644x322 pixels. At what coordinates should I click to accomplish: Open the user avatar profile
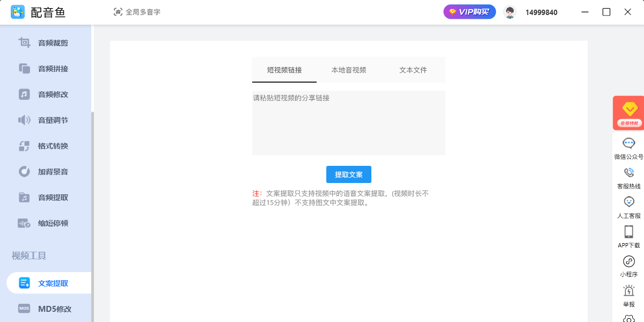(510, 12)
